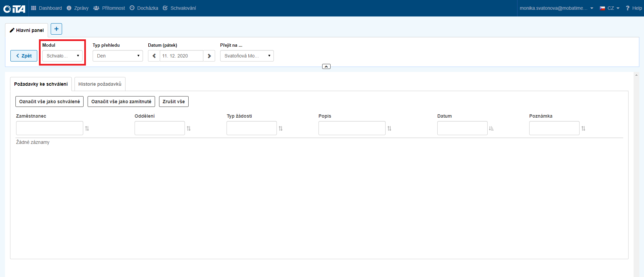
Task: Open Docházka in top navigation
Action: pyautogui.click(x=144, y=8)
